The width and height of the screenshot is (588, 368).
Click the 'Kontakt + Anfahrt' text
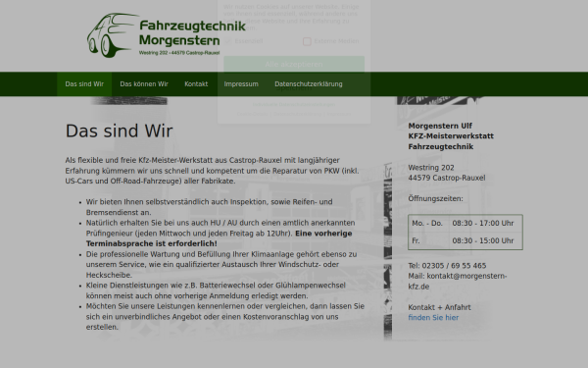pos(439,307)
